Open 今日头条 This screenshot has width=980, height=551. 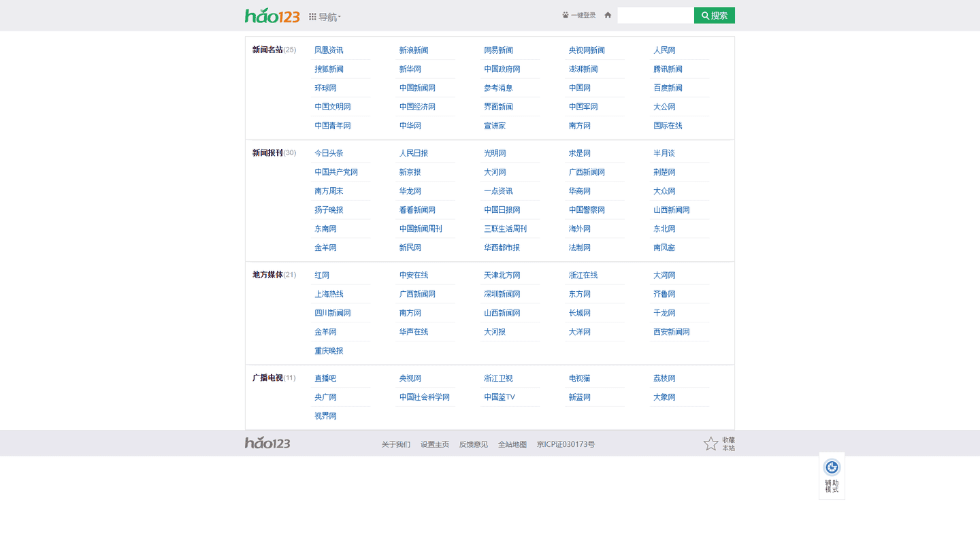(x=329, y=153)
